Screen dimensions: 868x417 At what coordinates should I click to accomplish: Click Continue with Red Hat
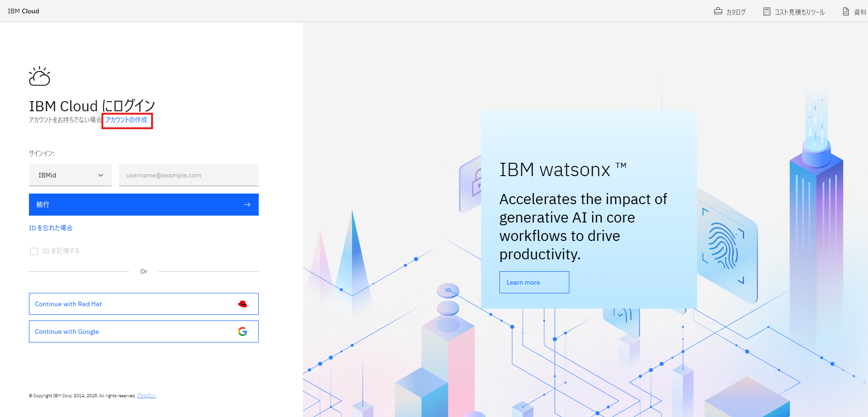[143, 304]
